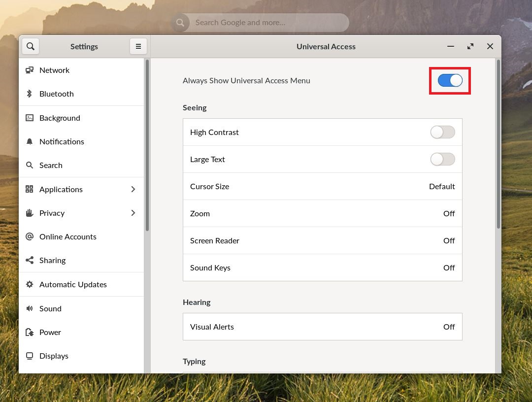Expand Privacy submenu chevron

click(133, 213)
